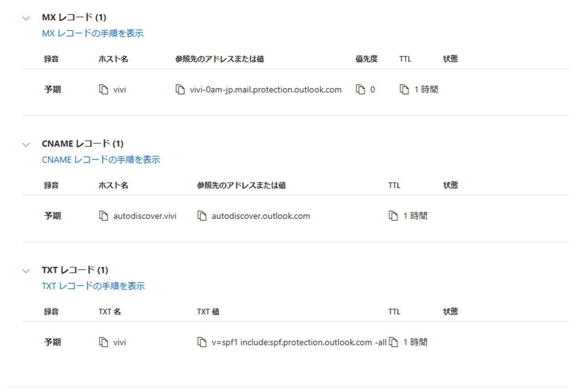This screenshot has width=583, height=392.
Task: Click 予期 in the TXT record row
Action: (x=52, y=342)
